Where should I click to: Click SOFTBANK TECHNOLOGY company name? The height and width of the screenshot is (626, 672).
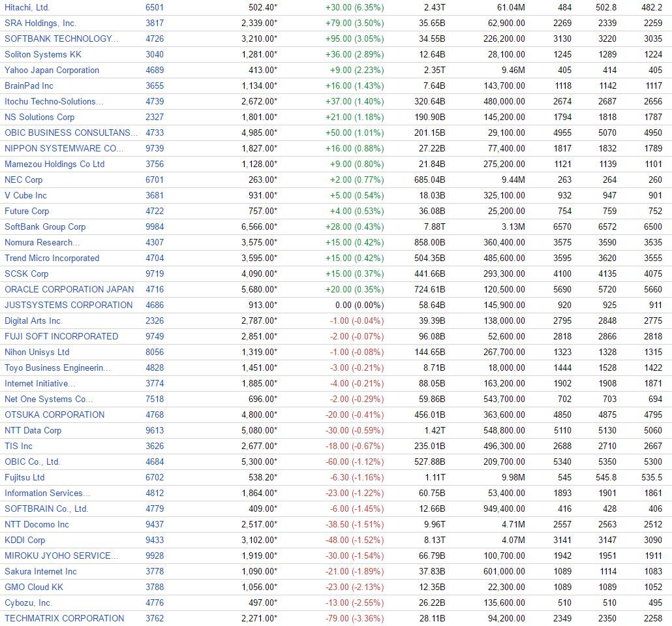tap(61, 39)
